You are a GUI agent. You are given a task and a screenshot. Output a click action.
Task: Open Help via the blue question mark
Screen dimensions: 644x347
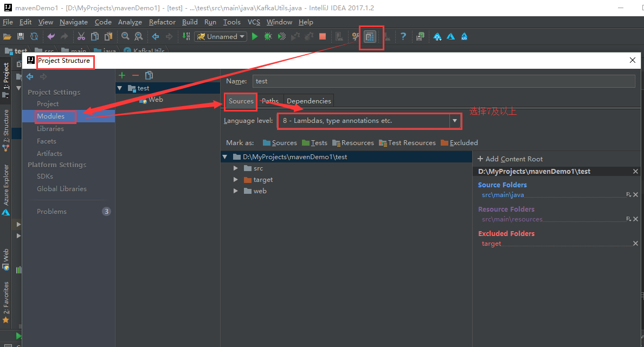pyautogui.click(x=403, y=36)
